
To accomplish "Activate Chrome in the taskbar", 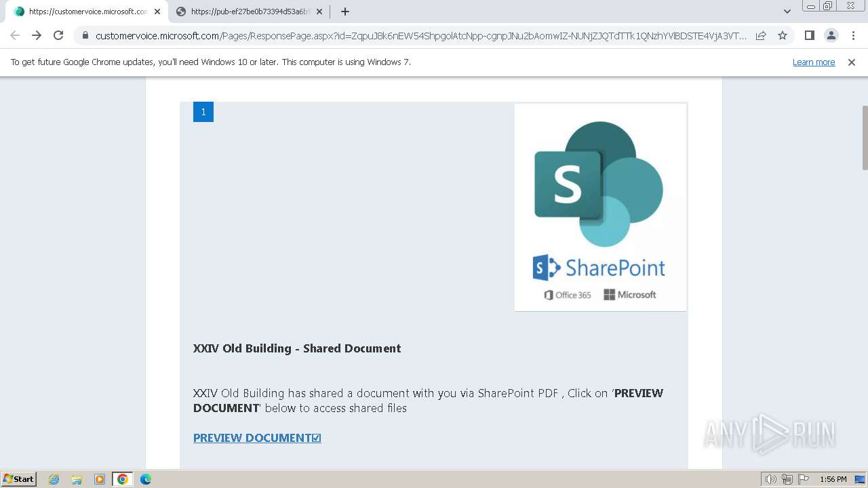I will [123, 479].
